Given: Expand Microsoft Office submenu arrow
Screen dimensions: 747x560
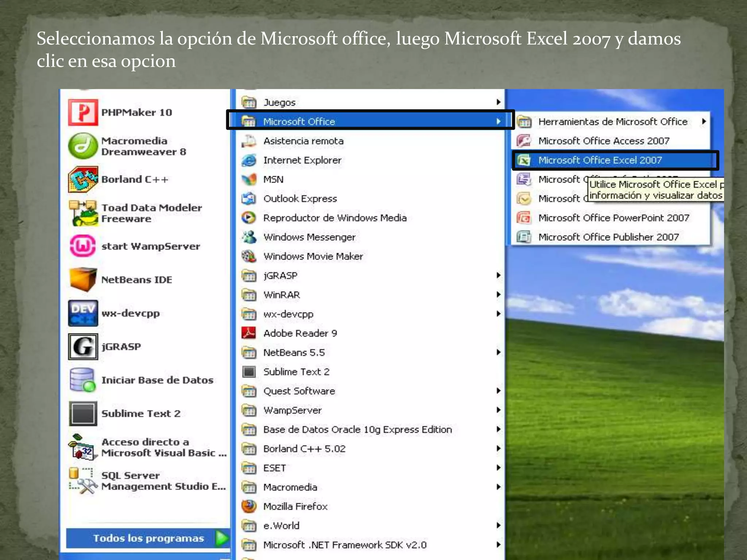Looking at the screenshot, I should (498, 121).
